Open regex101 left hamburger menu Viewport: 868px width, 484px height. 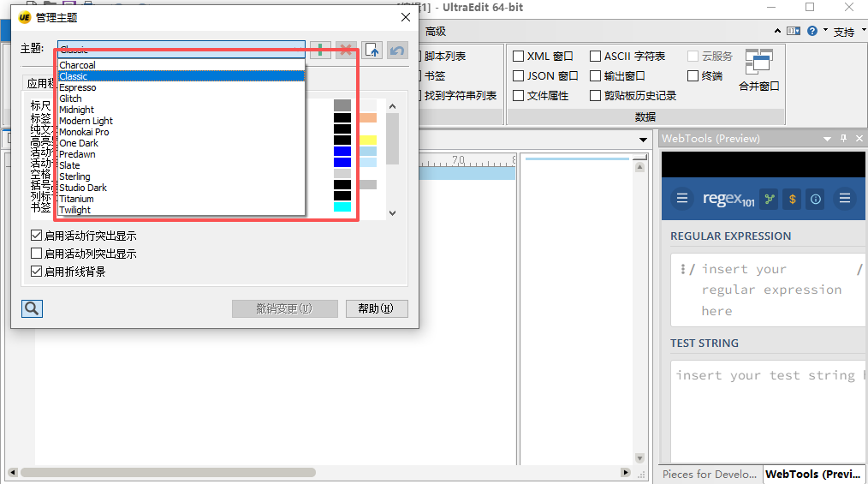tap(682, 198)
